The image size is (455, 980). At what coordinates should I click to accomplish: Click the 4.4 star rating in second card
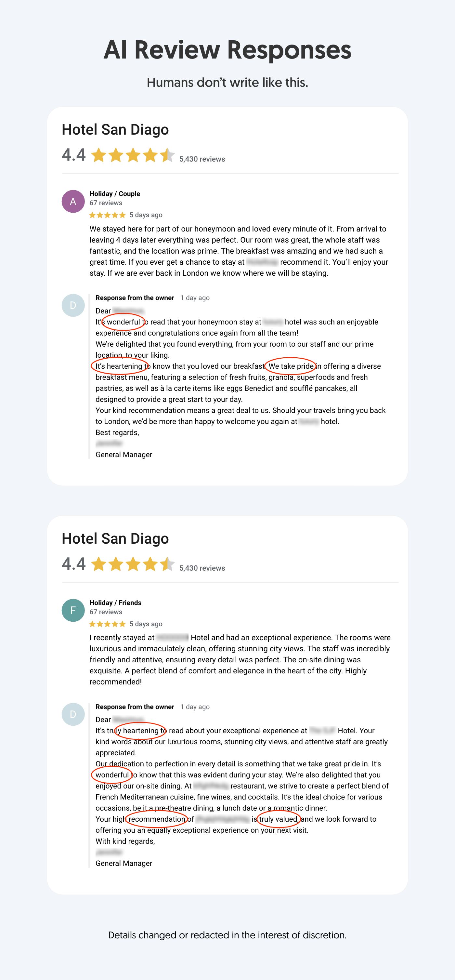[x=133, y=564]
